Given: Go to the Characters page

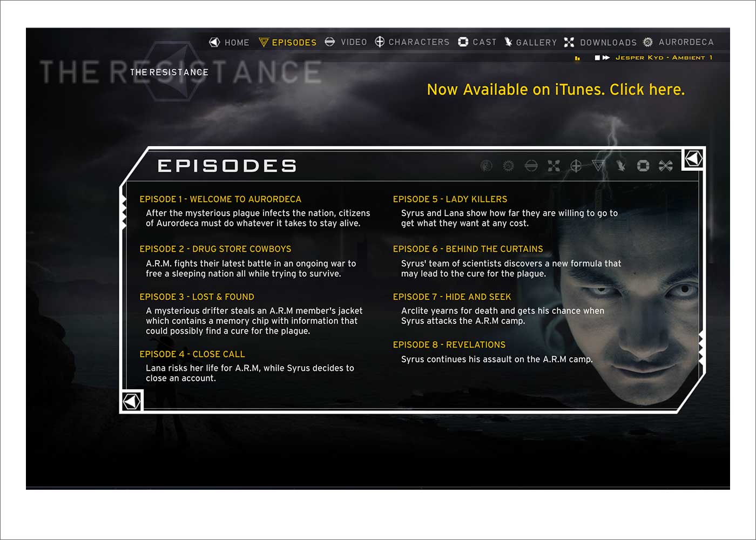Looking at the screenshot, I should tap(418, 42).
